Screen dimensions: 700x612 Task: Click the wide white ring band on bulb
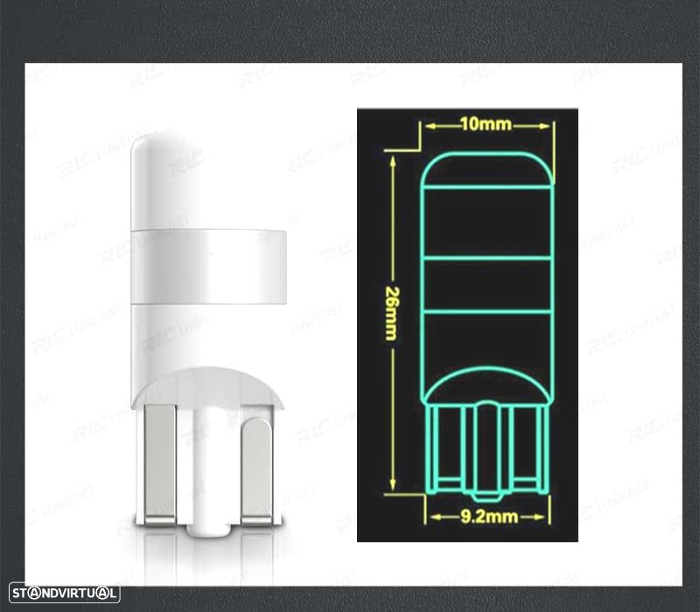click(x=208, y=267)
